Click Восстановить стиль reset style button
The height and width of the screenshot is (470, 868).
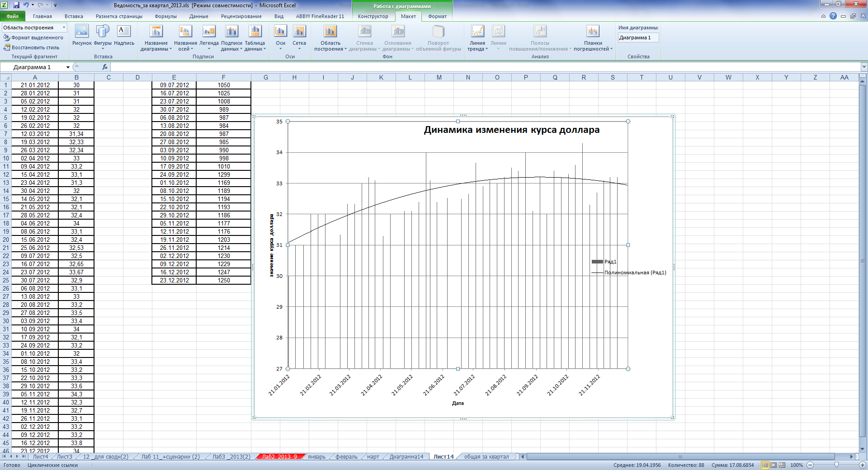click(32, 47)
